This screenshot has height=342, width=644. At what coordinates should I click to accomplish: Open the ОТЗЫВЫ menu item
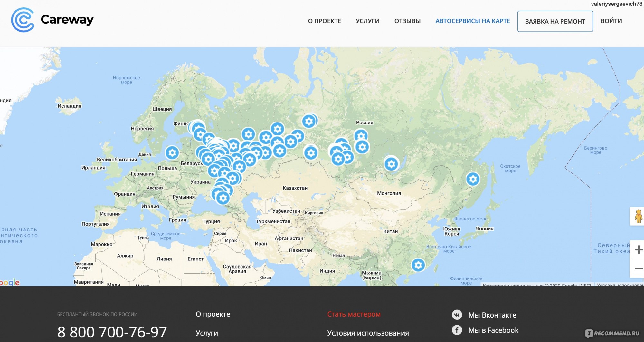point(407,21)
